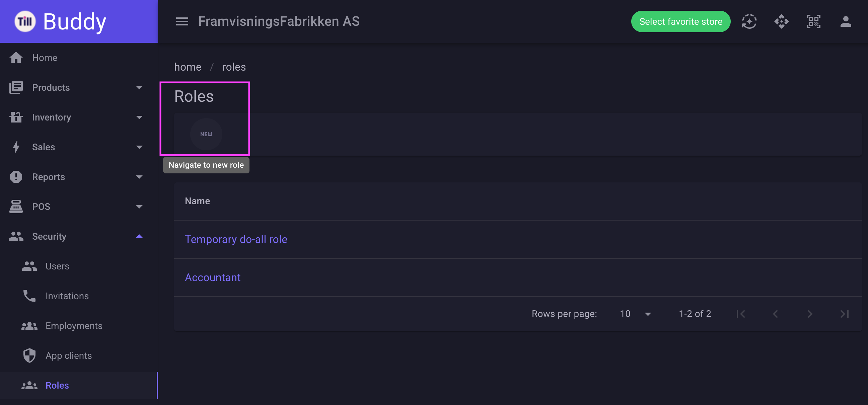The image size is (868, 405).
Task: Open the user account profile icon
Action: pyautogui.click(x=846, y=21)
